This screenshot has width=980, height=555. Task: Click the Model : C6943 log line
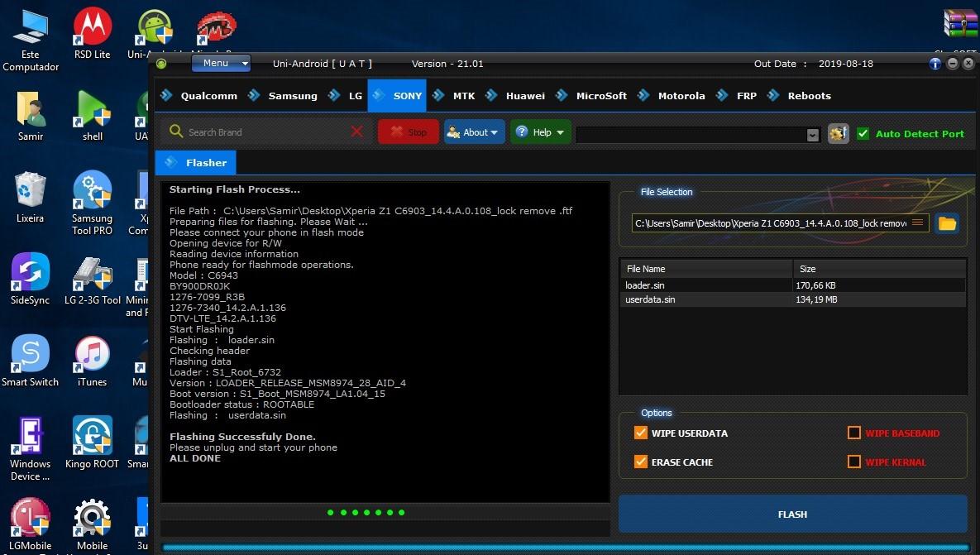pos(203,275)
